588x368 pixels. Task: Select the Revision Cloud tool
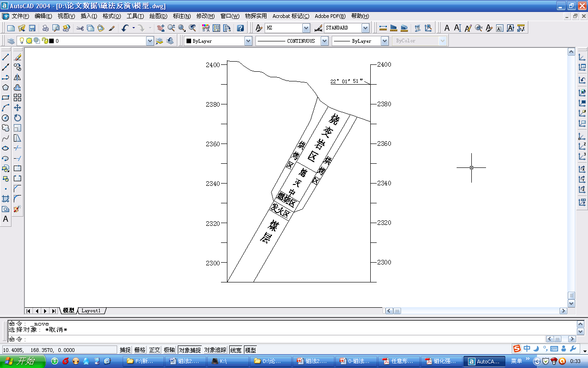click(x=6, y=128)
